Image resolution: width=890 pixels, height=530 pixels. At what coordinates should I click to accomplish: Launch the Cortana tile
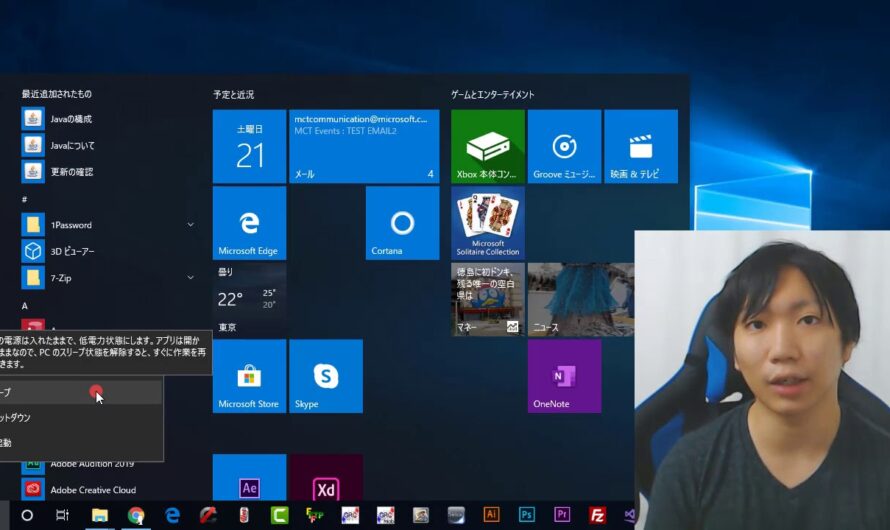pos(402,223)
